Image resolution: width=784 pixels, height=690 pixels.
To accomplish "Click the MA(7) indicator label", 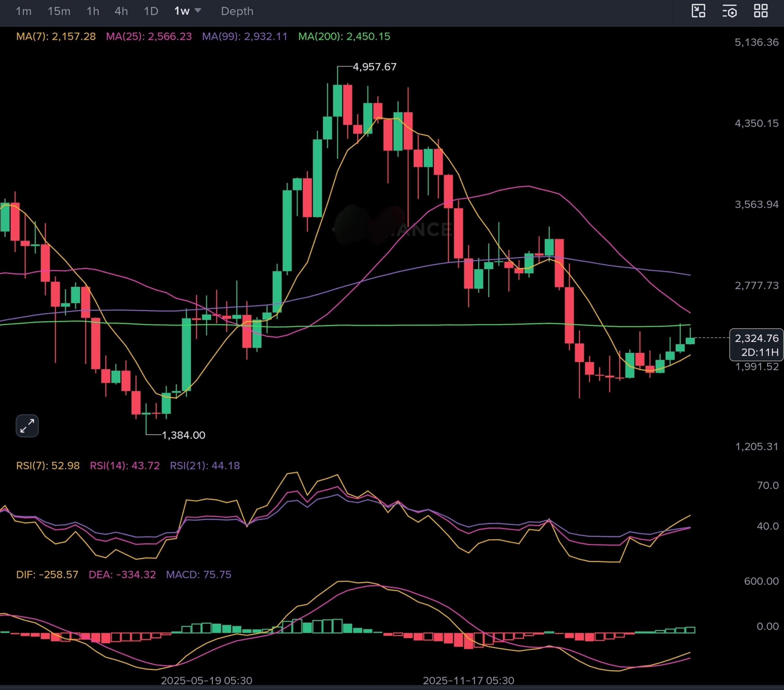I will tap(56, 36).
